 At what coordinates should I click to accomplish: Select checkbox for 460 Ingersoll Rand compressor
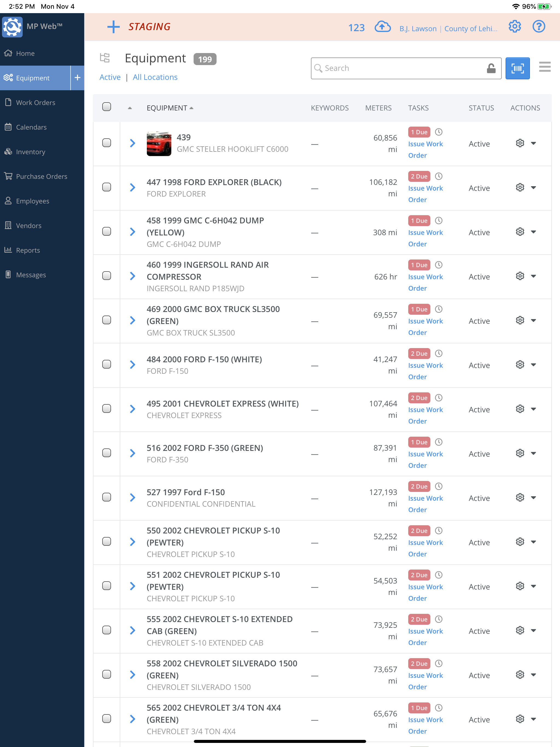coord(106,276)
